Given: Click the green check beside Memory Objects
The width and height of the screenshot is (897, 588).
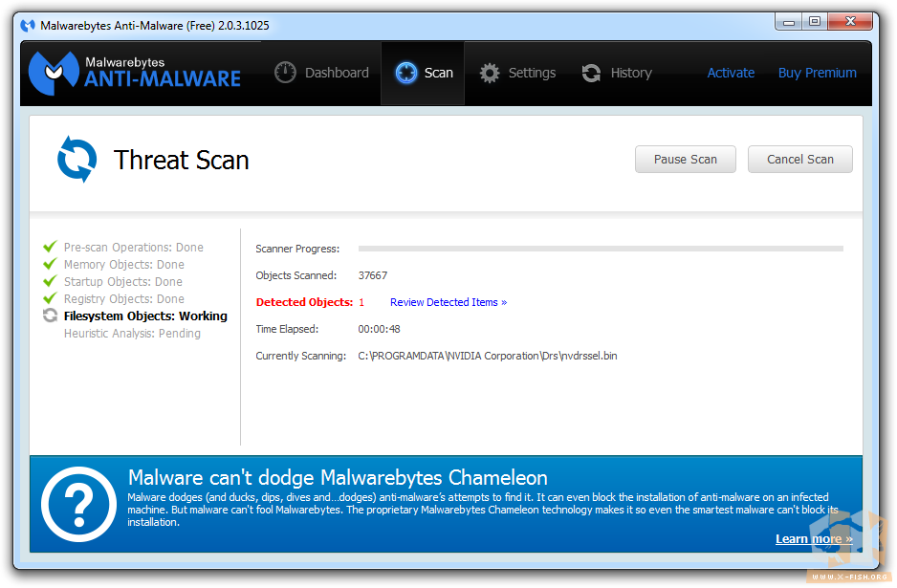Looking at the screenshot, I should pyautogui.click(x=51, y=264).
